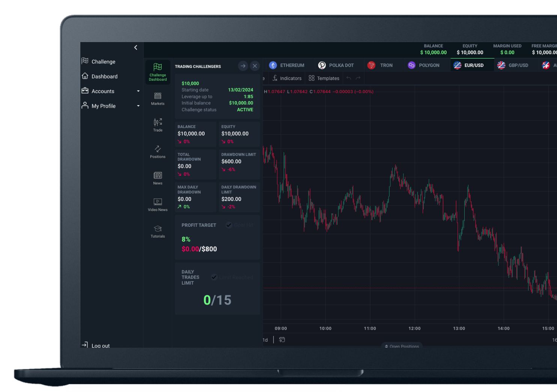This screenshot has height=392, width=557.
Task: Click the Accounts briefcase icon
Action: click(85, 90)
